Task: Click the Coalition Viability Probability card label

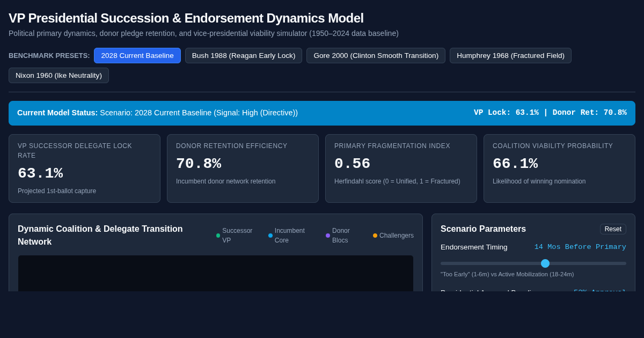Action: pyautogui.click(x=553, y=146)
